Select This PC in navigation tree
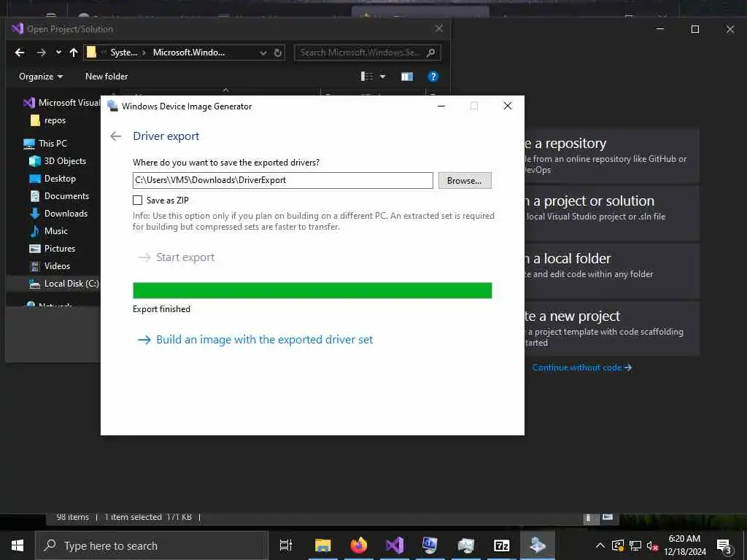 click(x=45, y=144)
